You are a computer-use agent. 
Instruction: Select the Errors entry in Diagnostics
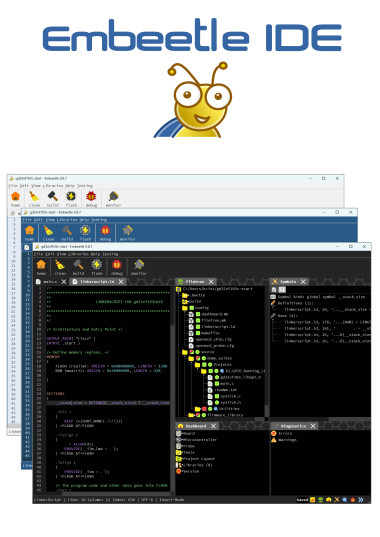click(282, 434)
